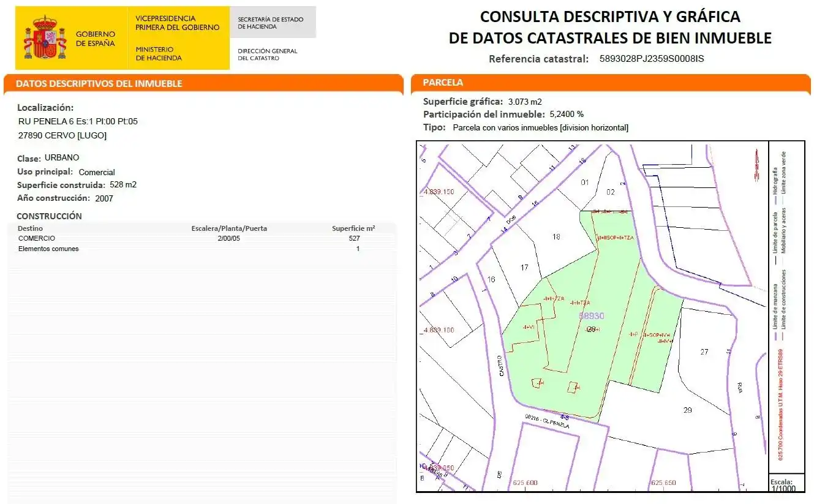Click parcel 17 on the map
The image size is (814, 504).
pyautogui.click(x=524, y=268)
